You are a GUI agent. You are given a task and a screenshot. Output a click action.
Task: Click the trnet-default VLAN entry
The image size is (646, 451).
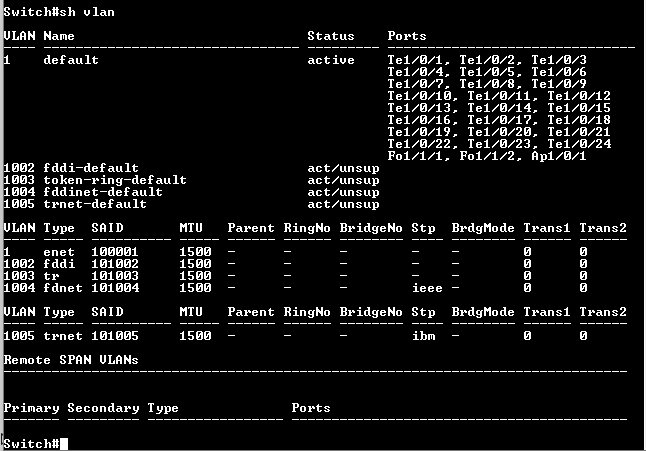[x=95, y=204]
